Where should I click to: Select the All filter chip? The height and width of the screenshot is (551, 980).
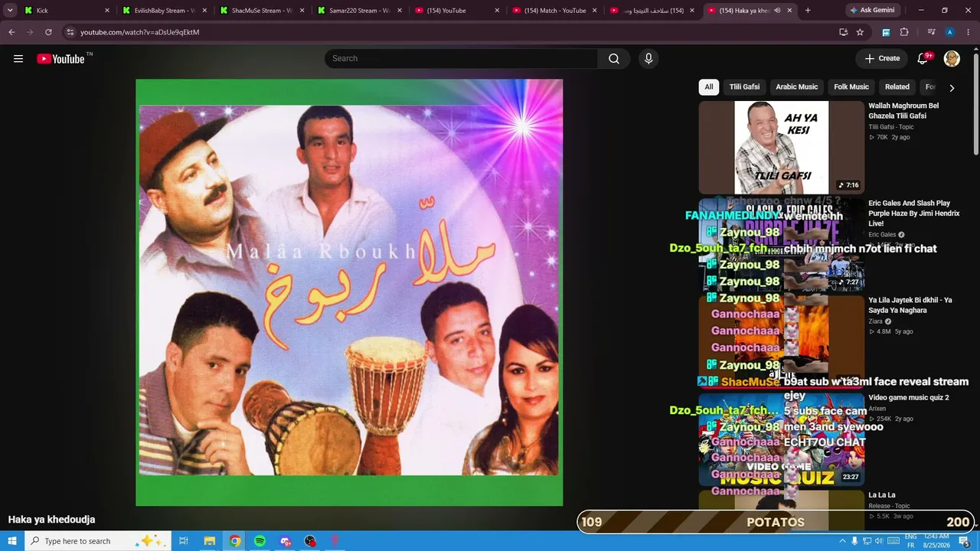click(709, 87)
